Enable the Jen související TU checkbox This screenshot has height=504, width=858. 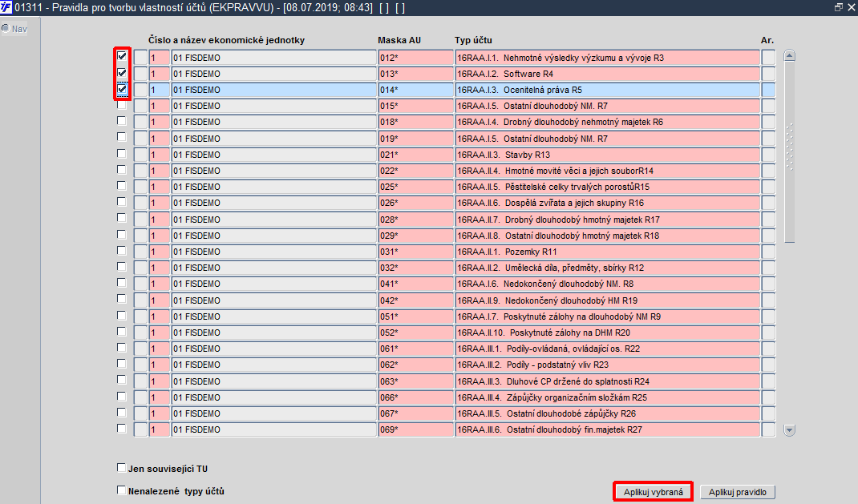[x=121, y=468]
